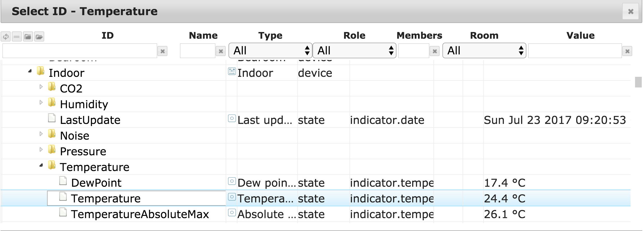
Task: Clear the Value filter with its x button
Action: point(627,51)
